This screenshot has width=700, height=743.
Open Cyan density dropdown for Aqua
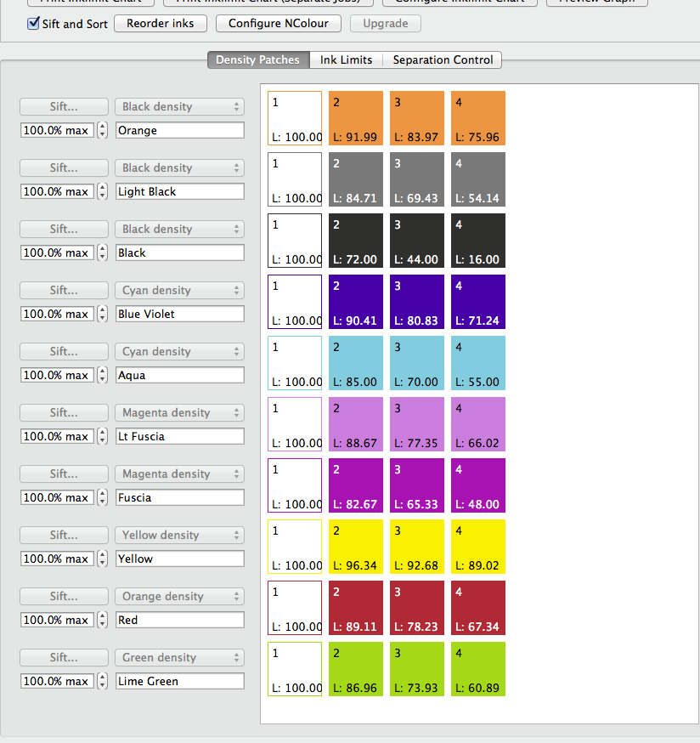point(179,351)
